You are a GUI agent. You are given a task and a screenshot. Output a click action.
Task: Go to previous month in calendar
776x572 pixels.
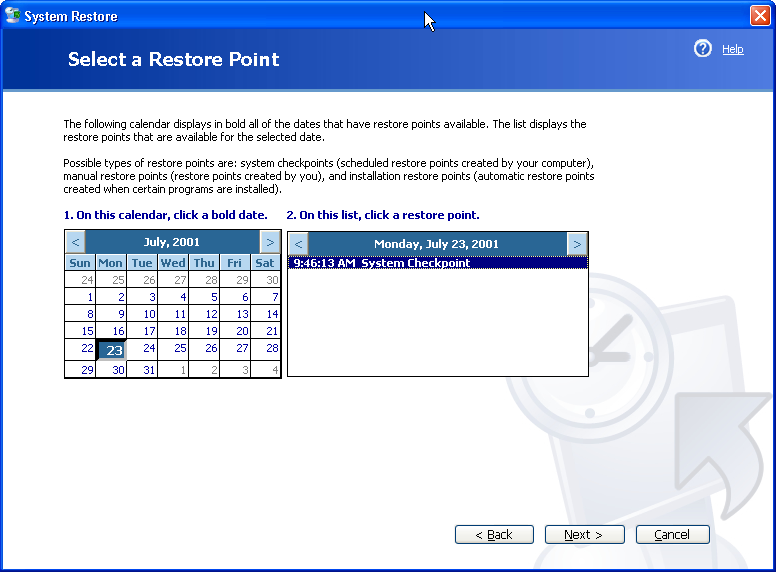(x=75, y=242)
